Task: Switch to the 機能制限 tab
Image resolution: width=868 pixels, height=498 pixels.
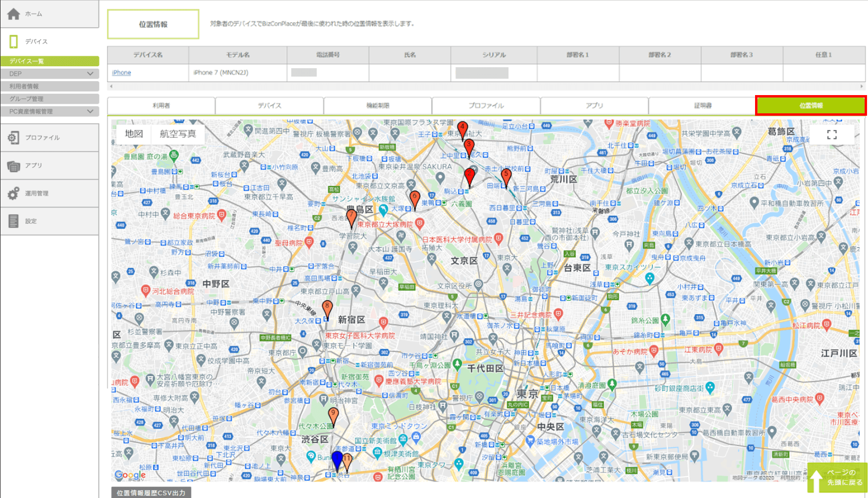Action: pyautogui.click(x=378, y=106)
